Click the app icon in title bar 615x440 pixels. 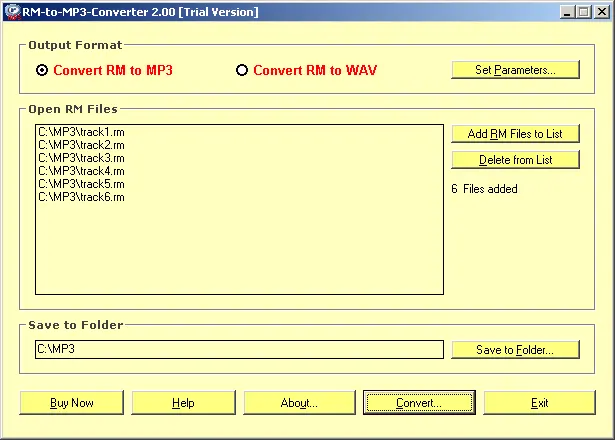[11, 11]
